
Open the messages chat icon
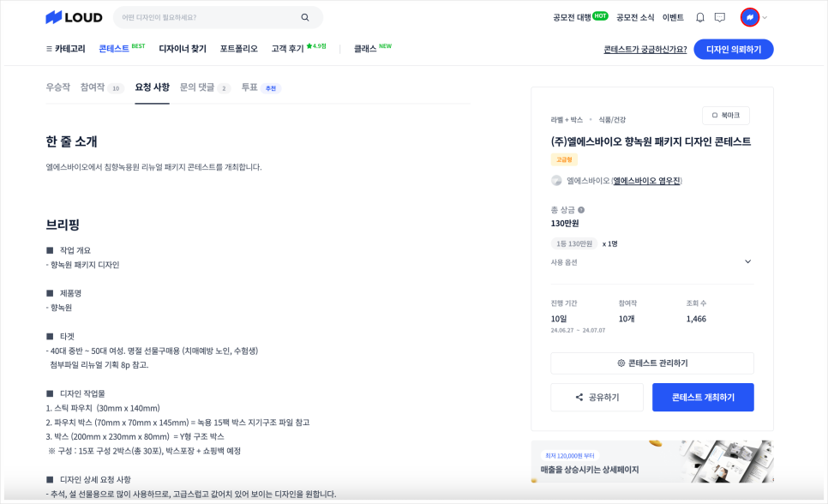(720, 17)
